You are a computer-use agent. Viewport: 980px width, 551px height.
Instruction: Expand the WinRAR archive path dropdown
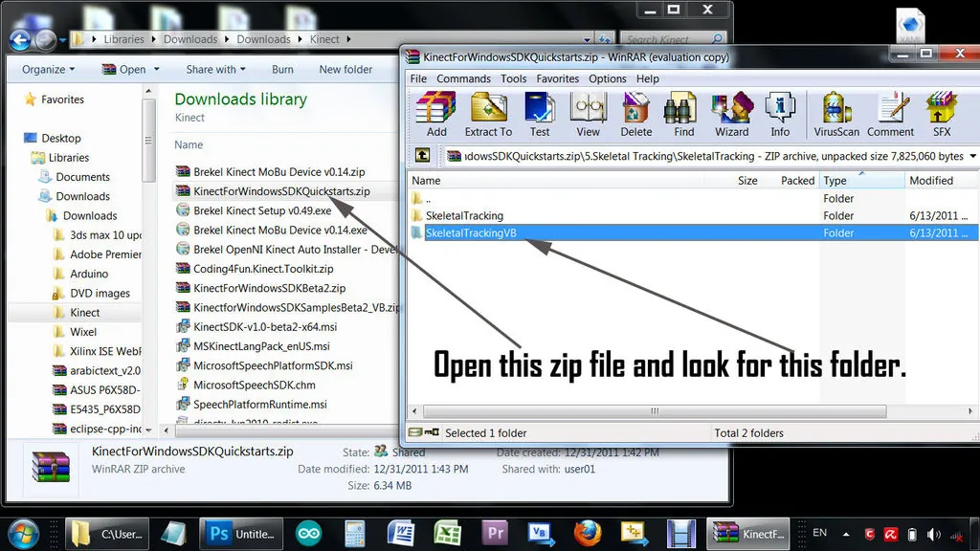click(972, 156)
